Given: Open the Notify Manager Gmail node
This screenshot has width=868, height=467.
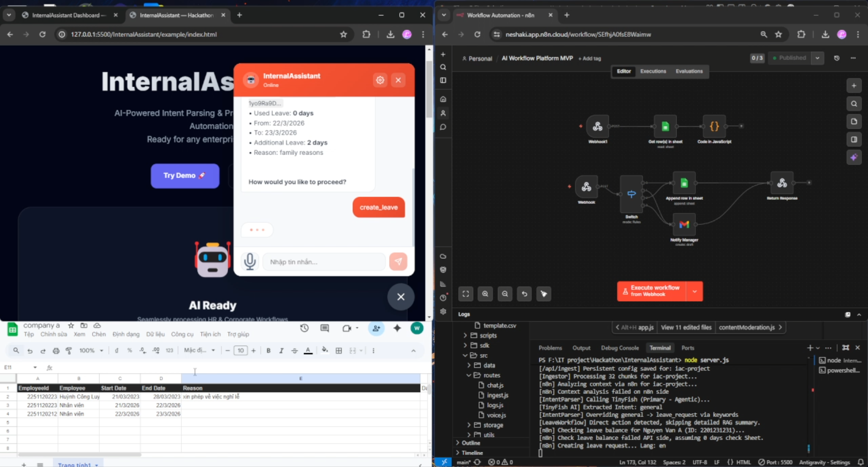Looking at the screenshot, I should click(684, 224).
